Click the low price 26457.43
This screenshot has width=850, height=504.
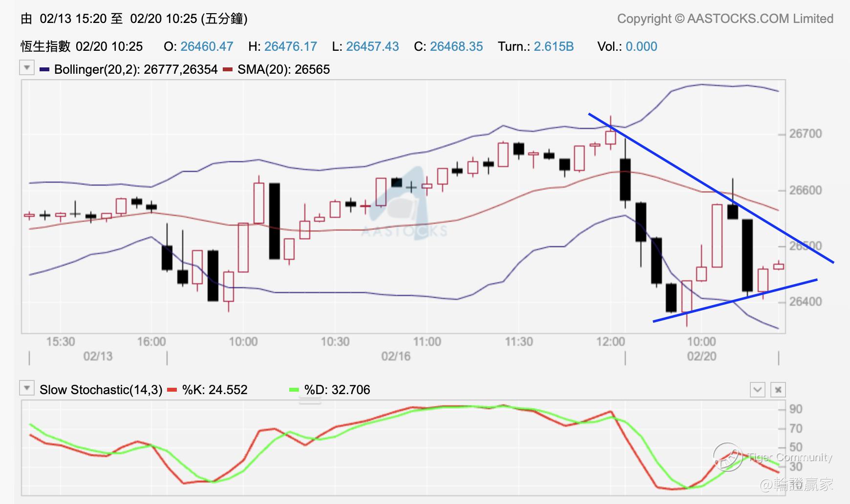[373, 46]
